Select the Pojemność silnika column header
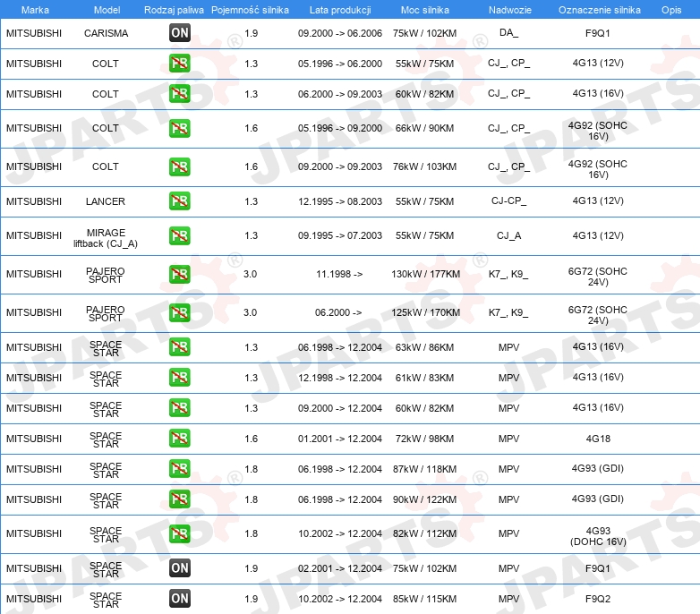The image size is (700, 614). (x=250, y=10)
